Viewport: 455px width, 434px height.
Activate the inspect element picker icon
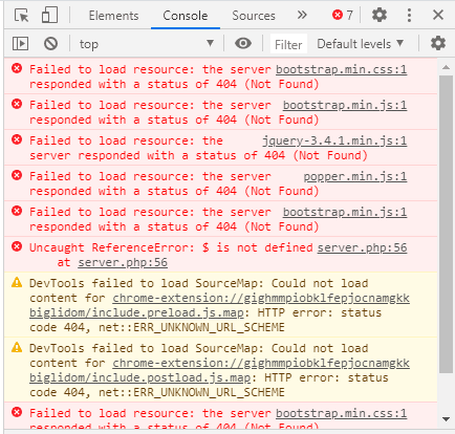[x=22, y=15]
